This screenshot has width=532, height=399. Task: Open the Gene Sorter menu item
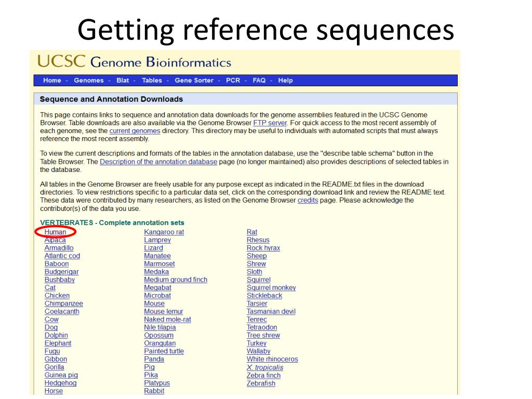(x=194, y=81)
